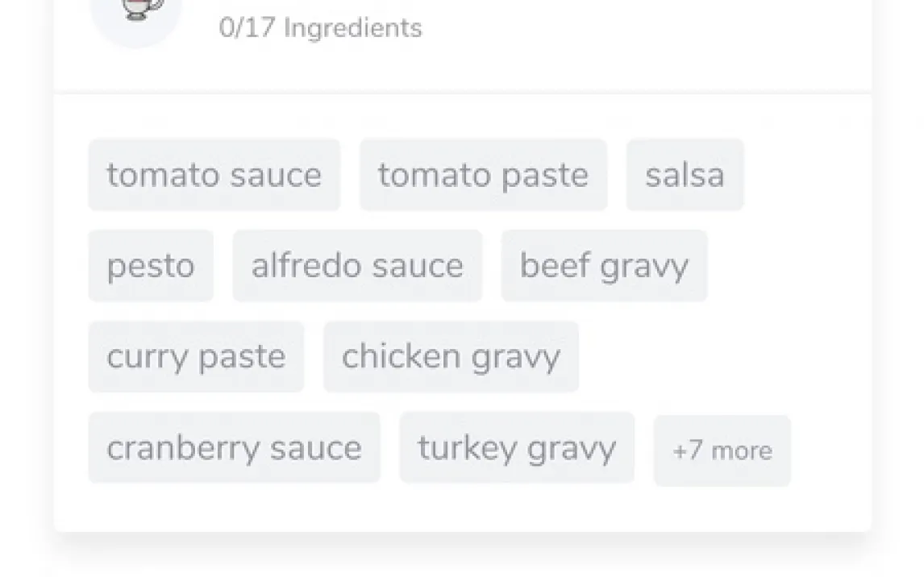Screen dimensions: 924x577
Task: Toggle the tomato paste chip
Action: point(483,175)
